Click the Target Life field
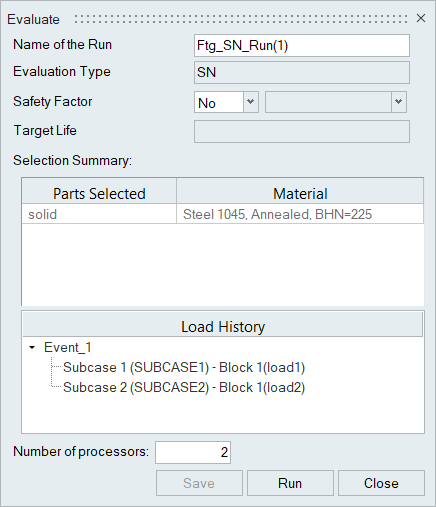 [x=302, y=131]
